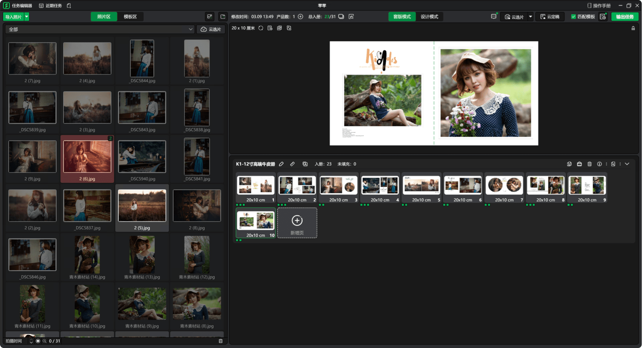Toggle the circle button in the photo panel footer
644x348 pixels.
[x=38, y=341]
